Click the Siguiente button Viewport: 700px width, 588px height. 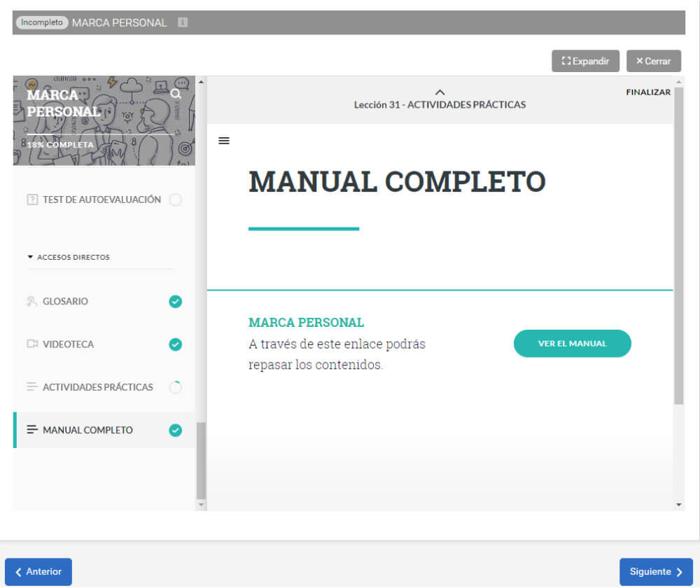point(656,572)
